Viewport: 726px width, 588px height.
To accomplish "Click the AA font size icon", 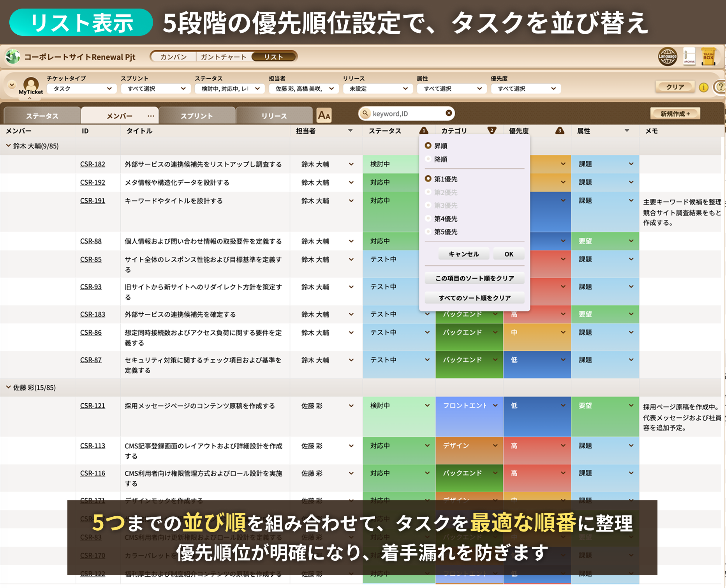I will [324, 115].
